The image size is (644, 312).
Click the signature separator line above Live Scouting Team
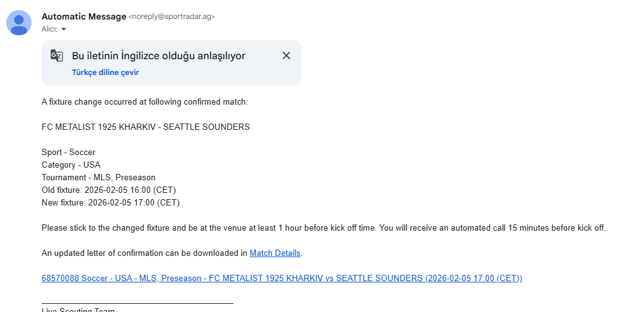[x=137, y=303]
